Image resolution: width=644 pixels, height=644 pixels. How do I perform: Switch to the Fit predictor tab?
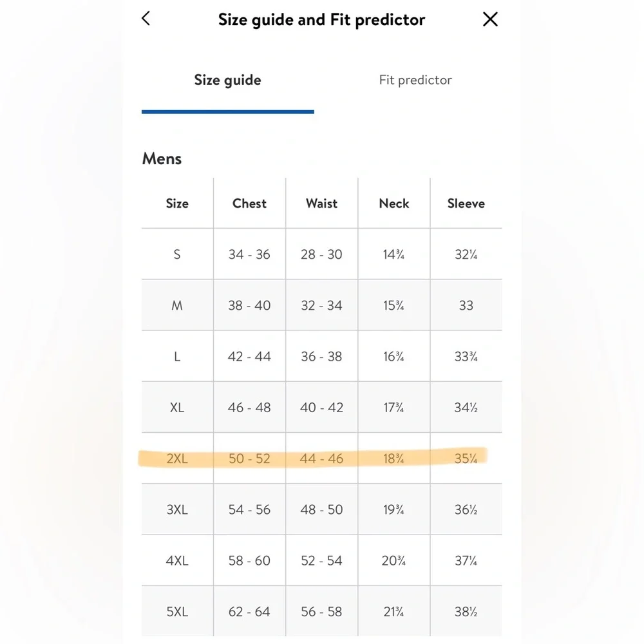415,80
